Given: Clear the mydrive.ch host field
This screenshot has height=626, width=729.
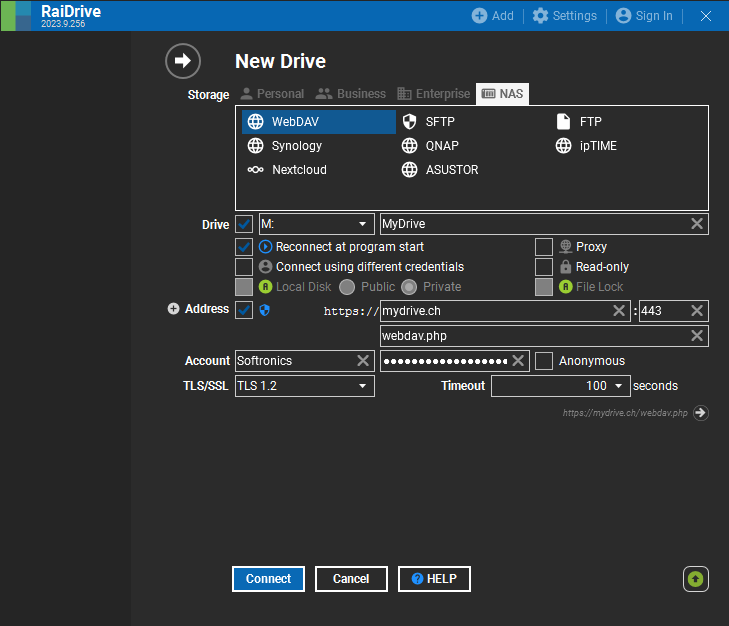Looking at the screenshot, I should (x=619, y=311).
